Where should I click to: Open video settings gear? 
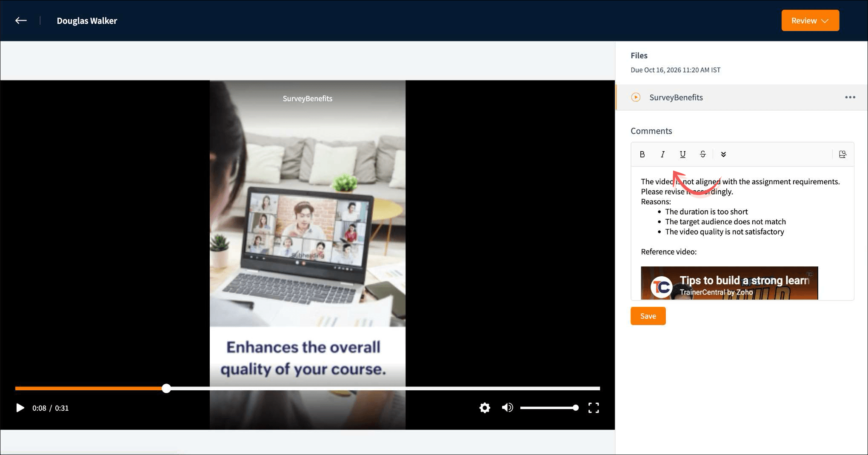coord(484,408)
